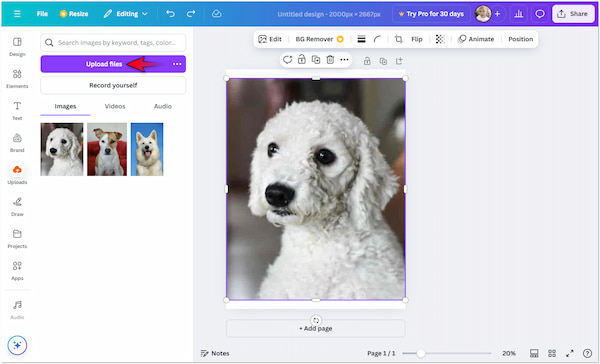
Task: Add collaborator with plus icon
Action: pyautogui.click(x=497, y=14)
